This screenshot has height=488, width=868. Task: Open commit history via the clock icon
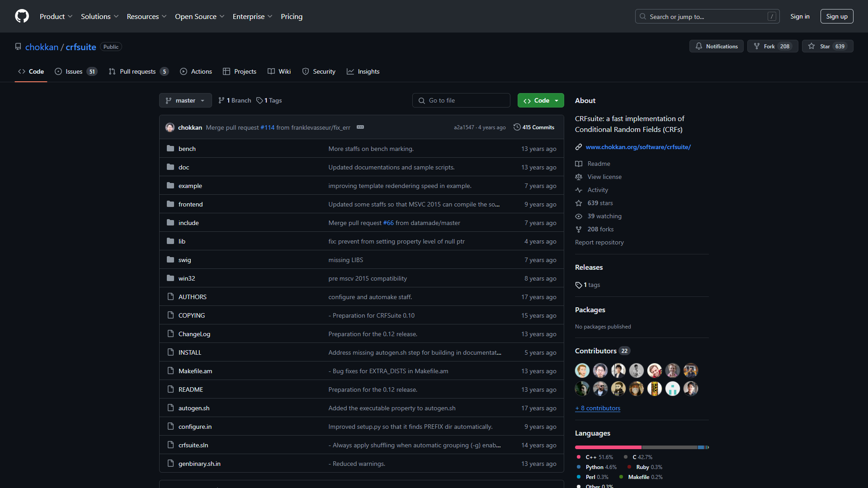pos(517,127)
